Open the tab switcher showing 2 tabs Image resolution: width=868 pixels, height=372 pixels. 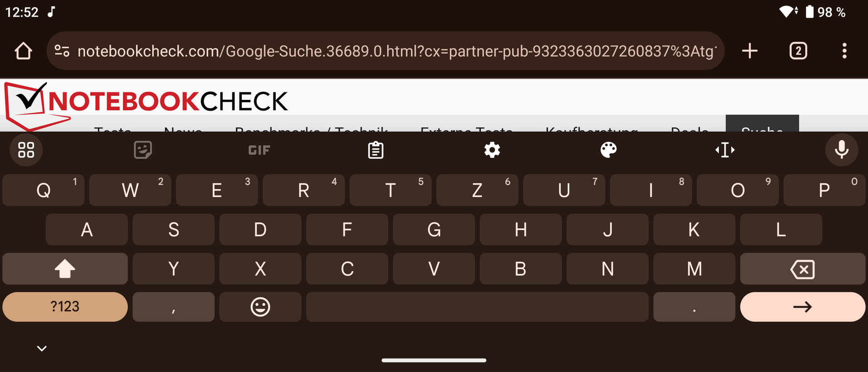[798, 51]
